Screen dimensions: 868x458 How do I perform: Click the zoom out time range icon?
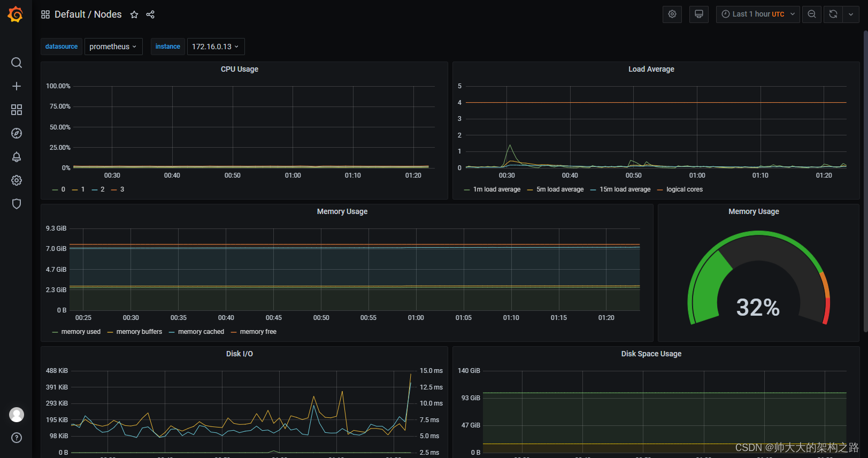click(812, 14)
